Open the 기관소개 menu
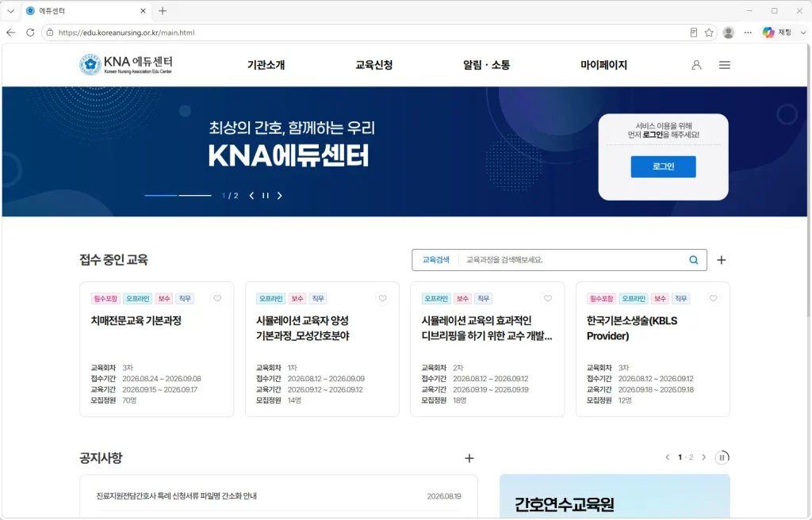 [266, 65]
